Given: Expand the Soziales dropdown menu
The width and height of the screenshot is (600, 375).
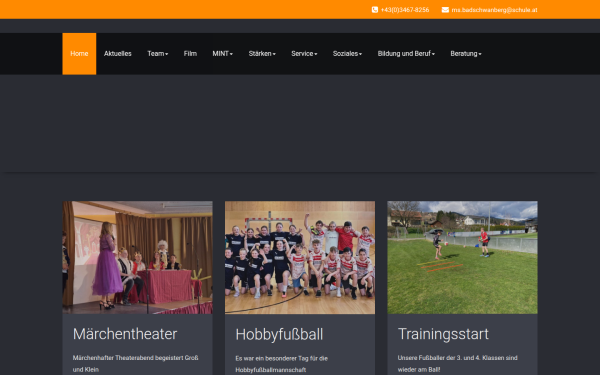Looking at the screenshot, I should coord(347,54).
